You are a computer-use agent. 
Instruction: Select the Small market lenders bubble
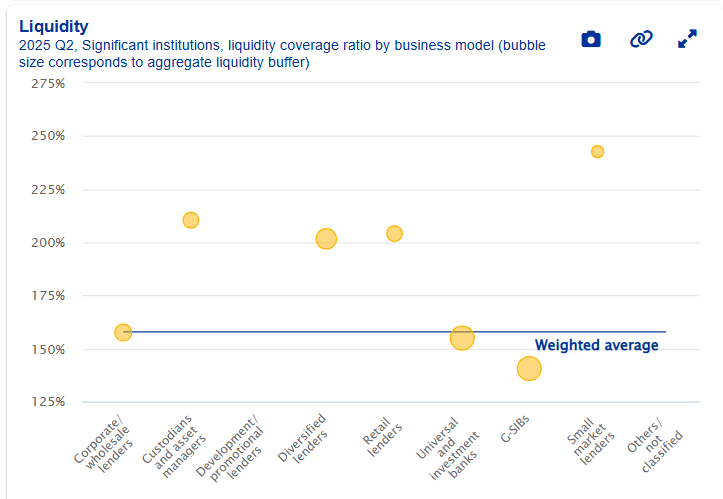[597, 152]
